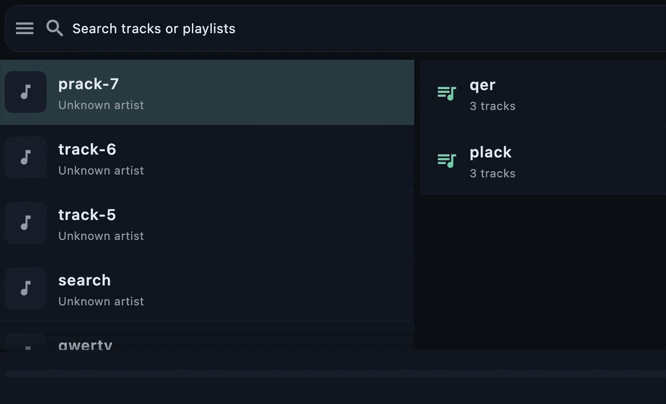Open the hamburger menu
Viewport: 666px width, 404px height.
[24, 29]
